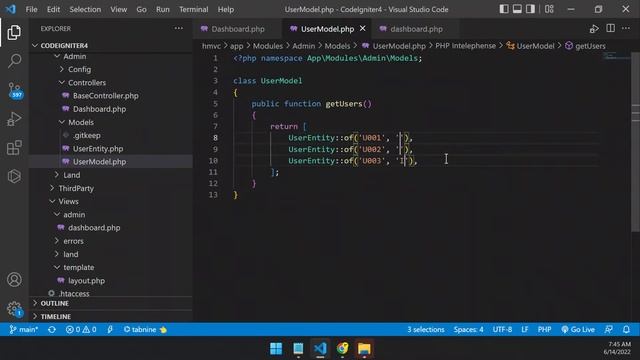Open the Edit menu
The width and height of the screenshot is (640, 360).
click(53, 9)
